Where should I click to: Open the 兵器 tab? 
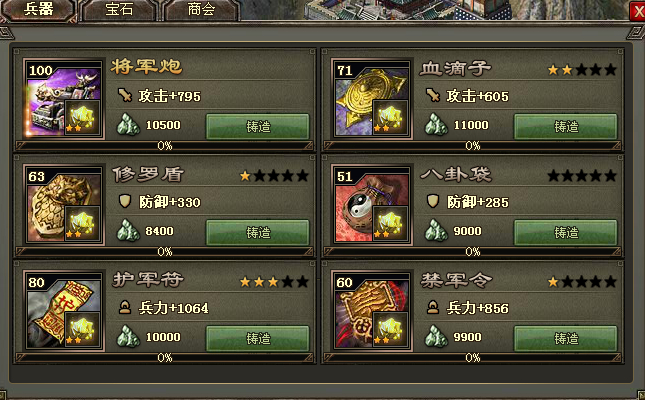coord(39,9)
